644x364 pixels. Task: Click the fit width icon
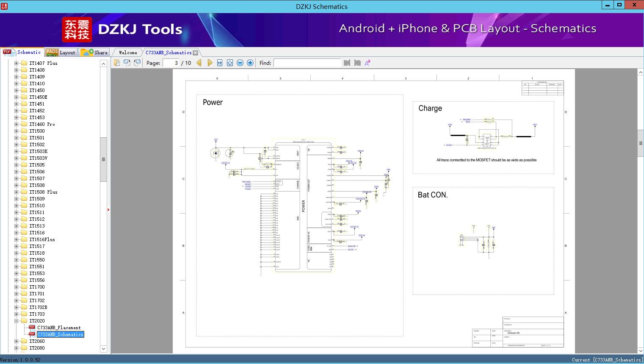(220, 63)
